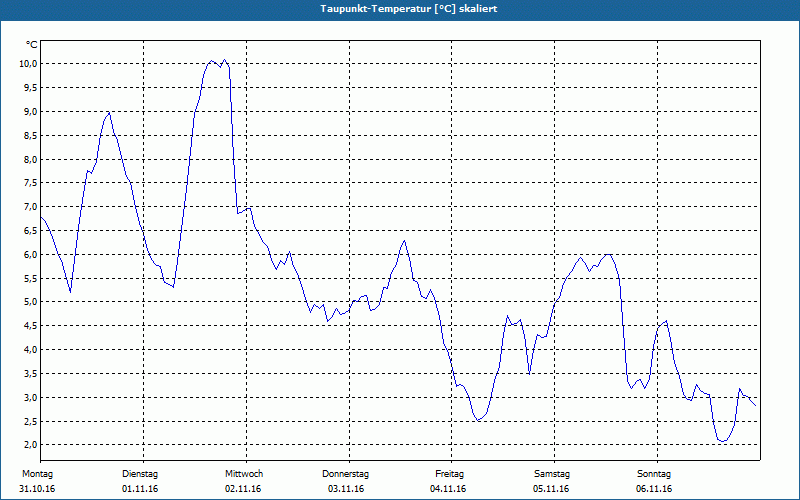Click the 'Montag' day label
Image resolution: width=800 pixels, height=500 pixels.
pyautogui.click(x=37, y=474)
